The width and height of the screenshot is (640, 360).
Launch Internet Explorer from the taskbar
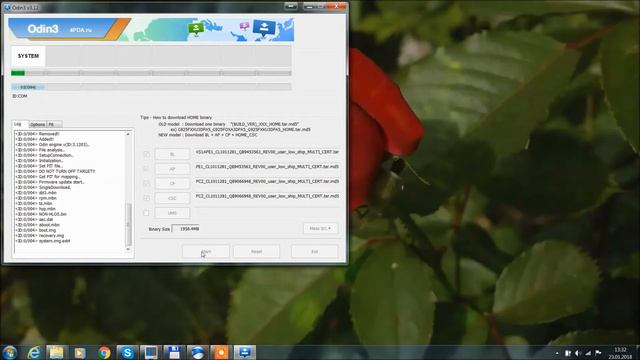pyautogui.click(x=33, y=353)
